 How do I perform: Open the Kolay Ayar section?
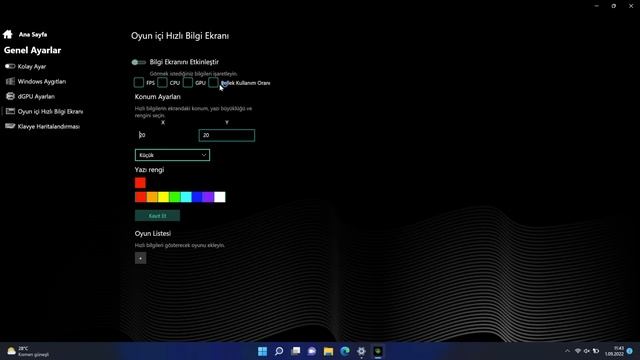point(31,67)
